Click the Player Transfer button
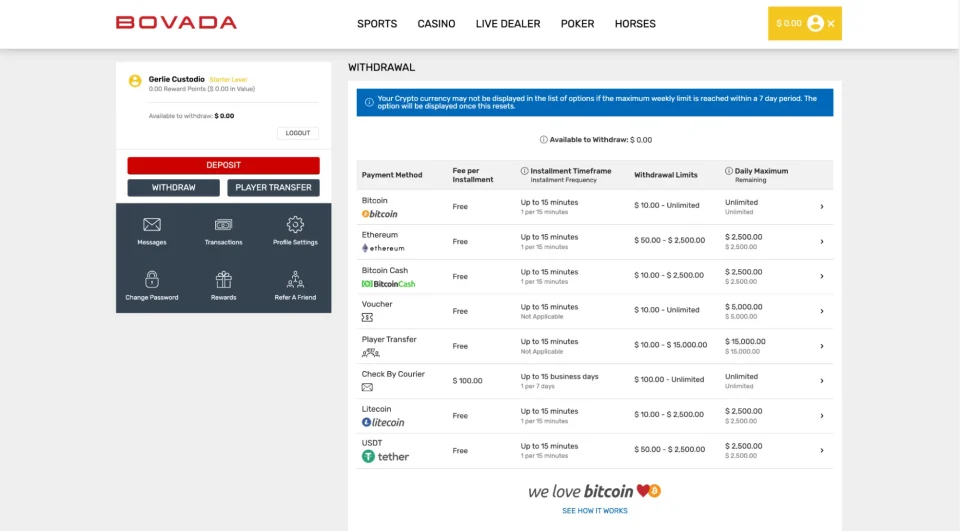960x531 pixels. pyautogui.click(x=273, y=188)
